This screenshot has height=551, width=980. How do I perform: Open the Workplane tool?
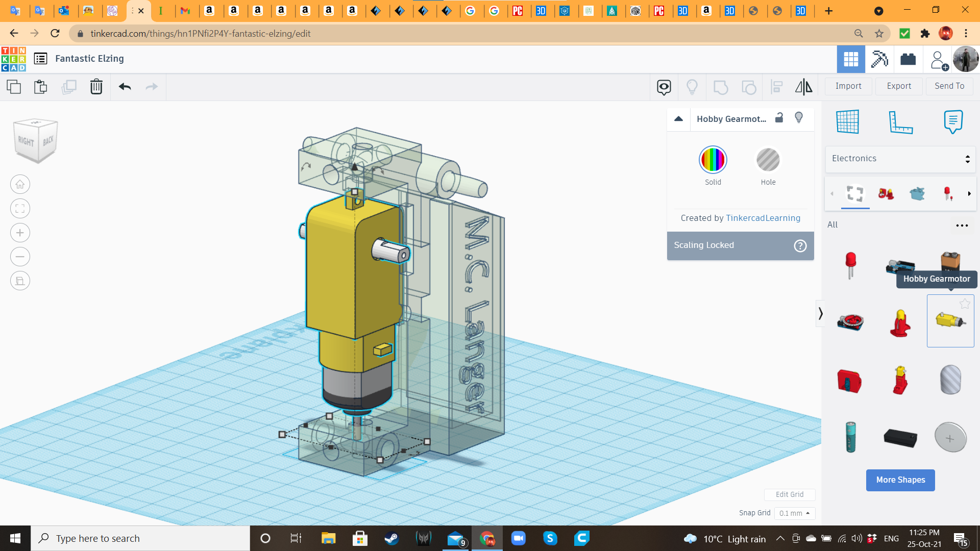[x=848, y=122]
